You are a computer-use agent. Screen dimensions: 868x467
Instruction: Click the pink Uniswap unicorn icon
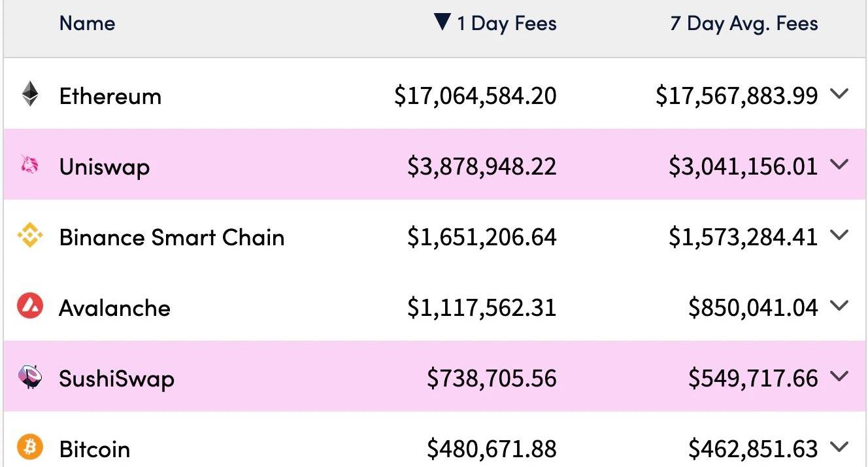(x=29, y=165)
